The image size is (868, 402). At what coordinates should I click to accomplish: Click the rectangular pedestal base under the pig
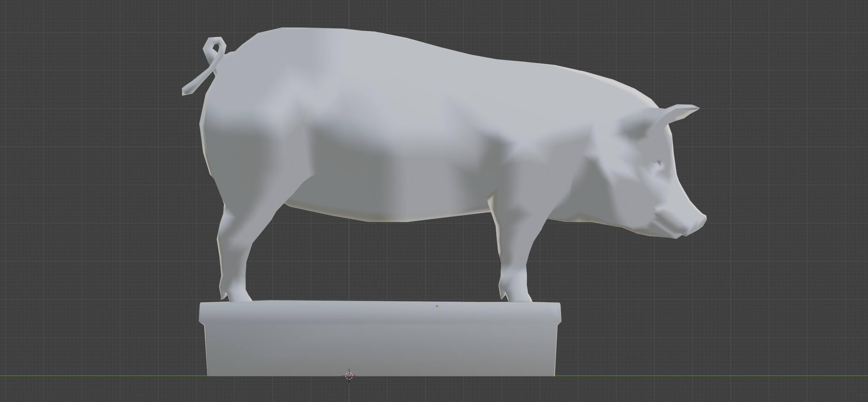[380, 339]
